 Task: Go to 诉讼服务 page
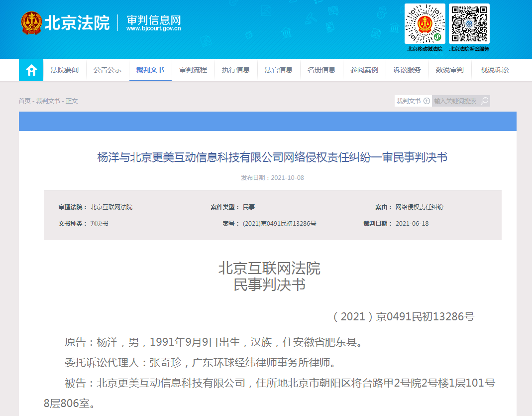407,70
